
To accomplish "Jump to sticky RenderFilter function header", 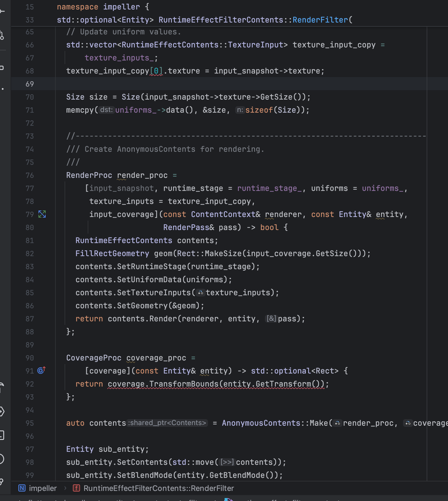I will (x=205, y=20).
